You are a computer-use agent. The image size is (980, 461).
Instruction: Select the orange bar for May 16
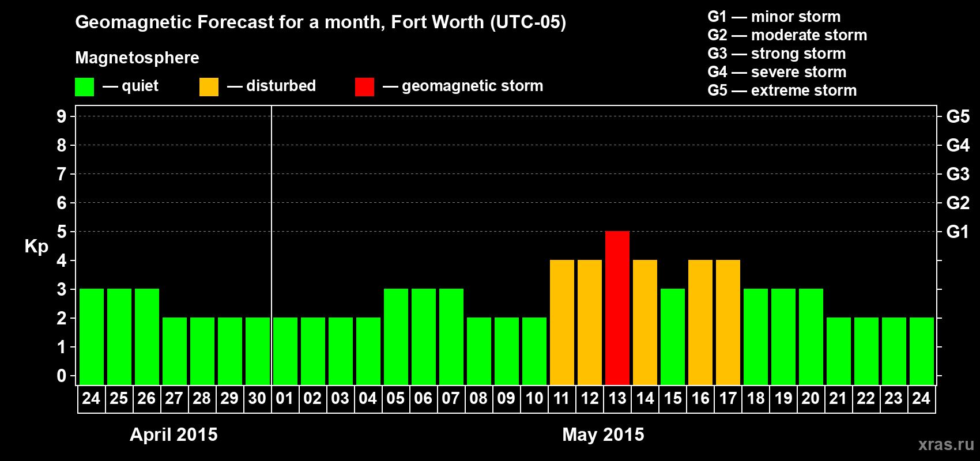700,322
